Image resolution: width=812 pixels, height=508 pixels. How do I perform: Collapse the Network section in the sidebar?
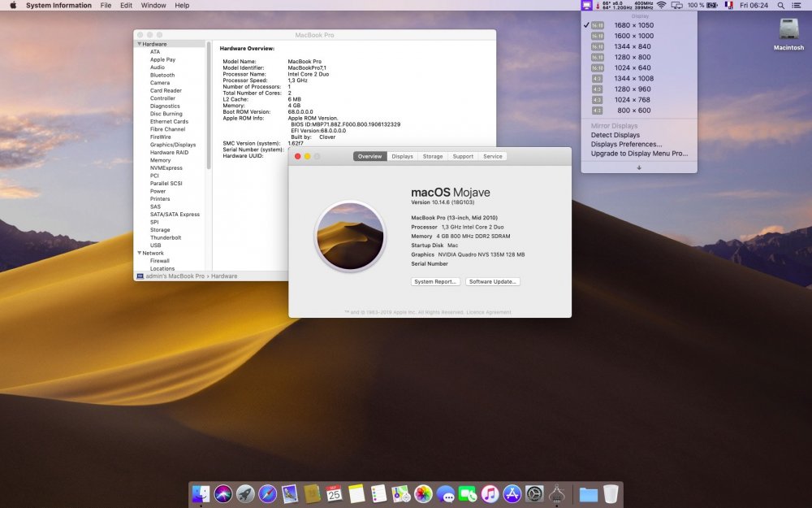(140, 253)
